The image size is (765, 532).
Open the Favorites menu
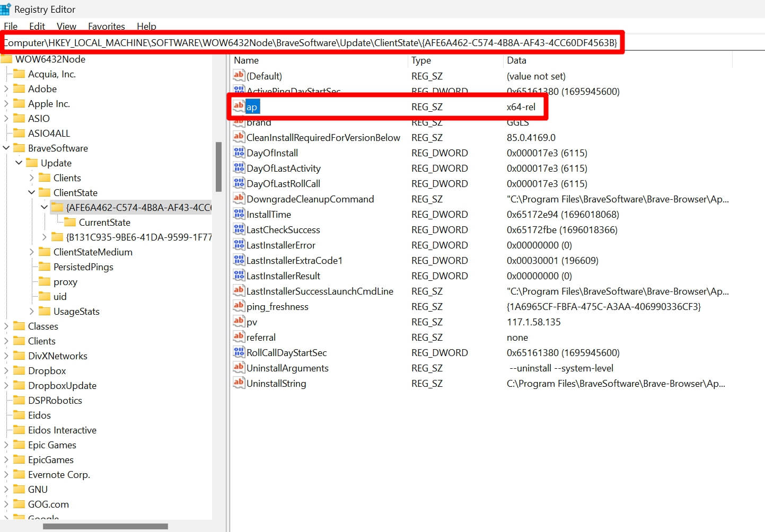(106, 26)
